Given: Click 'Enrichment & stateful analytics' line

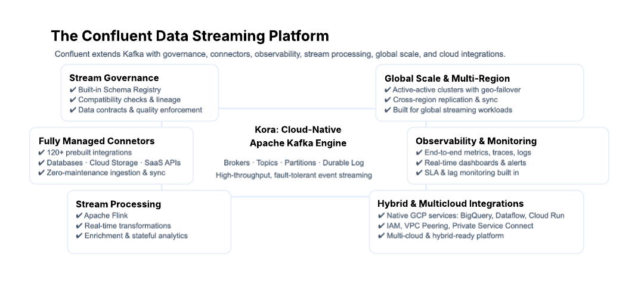Looking at the screenshot, I should pyautogui.click(x=136, y=235).
